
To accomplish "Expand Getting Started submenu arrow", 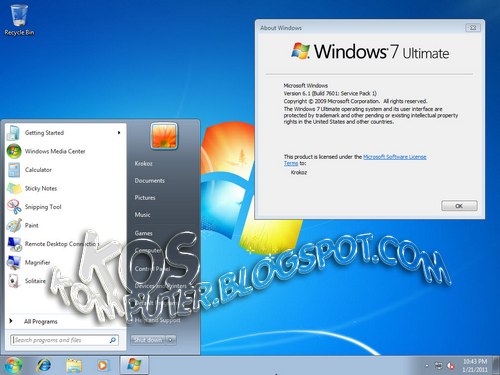I will [x=119, y=133].
